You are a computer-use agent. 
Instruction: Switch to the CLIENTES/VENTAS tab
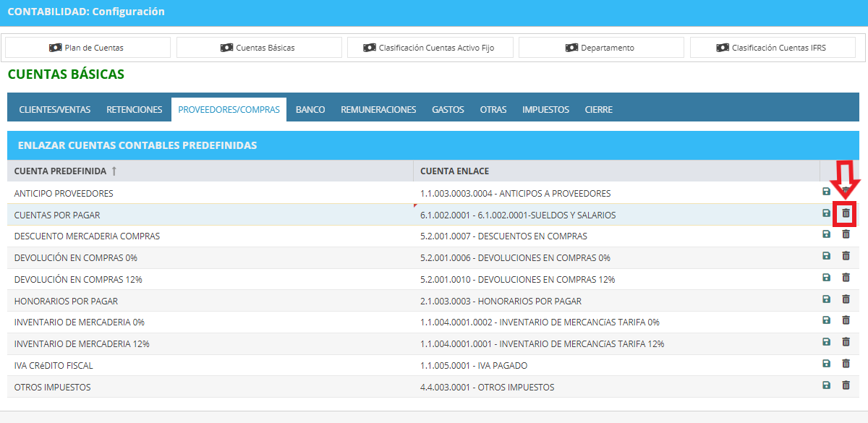[55, 110]
